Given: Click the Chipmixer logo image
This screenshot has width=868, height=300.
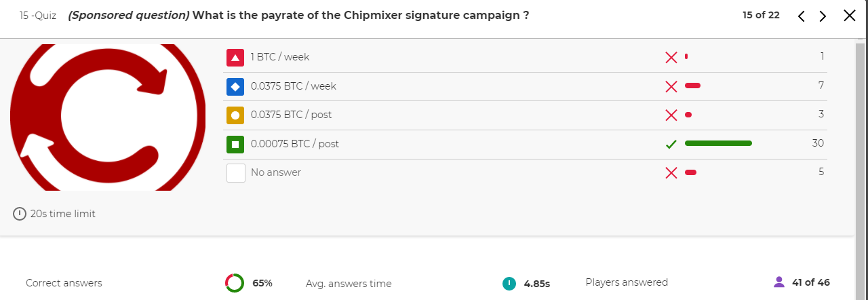Looking at the screenshot, I should click(108, 117).
